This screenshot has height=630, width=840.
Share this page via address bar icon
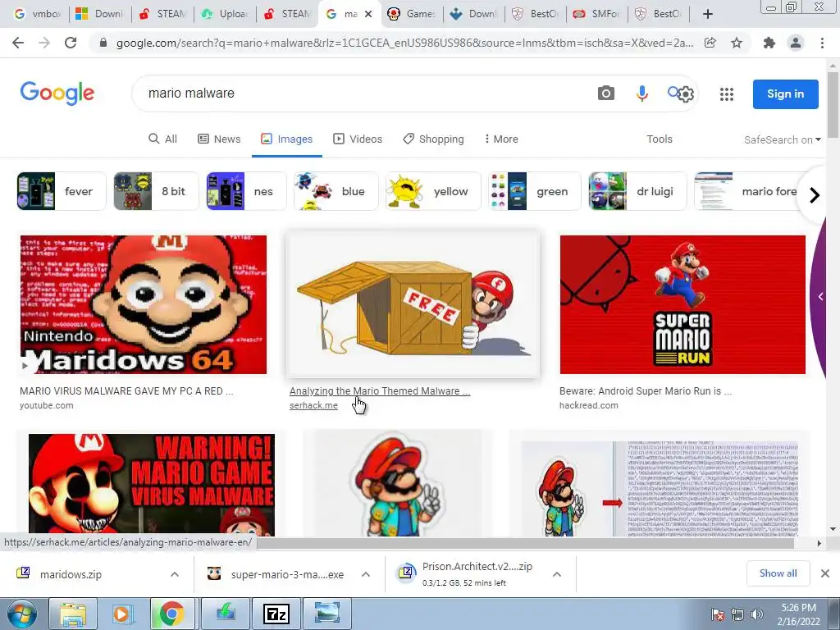(710, 43)
